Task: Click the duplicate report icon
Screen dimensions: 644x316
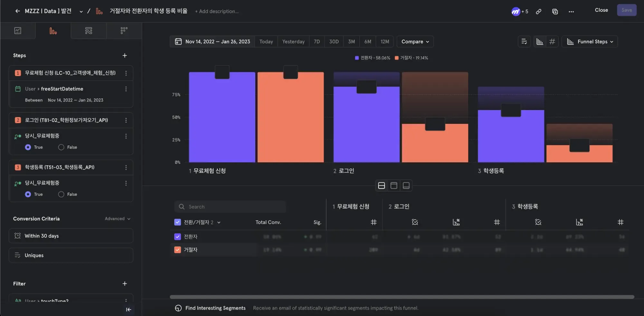Action: pyautogui.click(x=555, y=12)
